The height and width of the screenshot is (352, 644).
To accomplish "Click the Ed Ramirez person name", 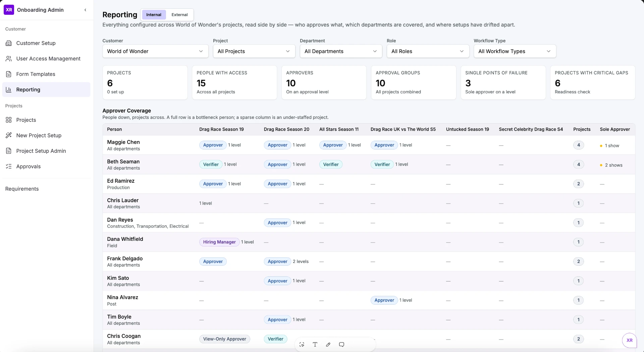I will pyautogui.click(x=121, y=181).
